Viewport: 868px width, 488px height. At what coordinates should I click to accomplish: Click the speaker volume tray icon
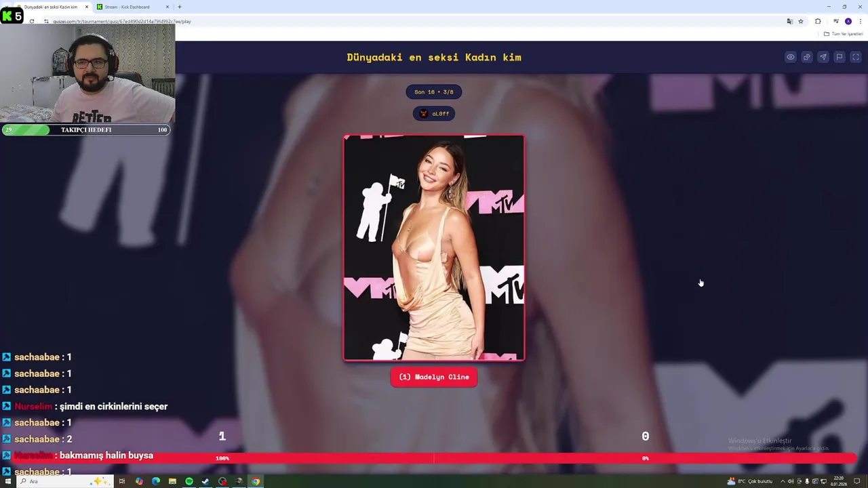click(x=791, y=481)
